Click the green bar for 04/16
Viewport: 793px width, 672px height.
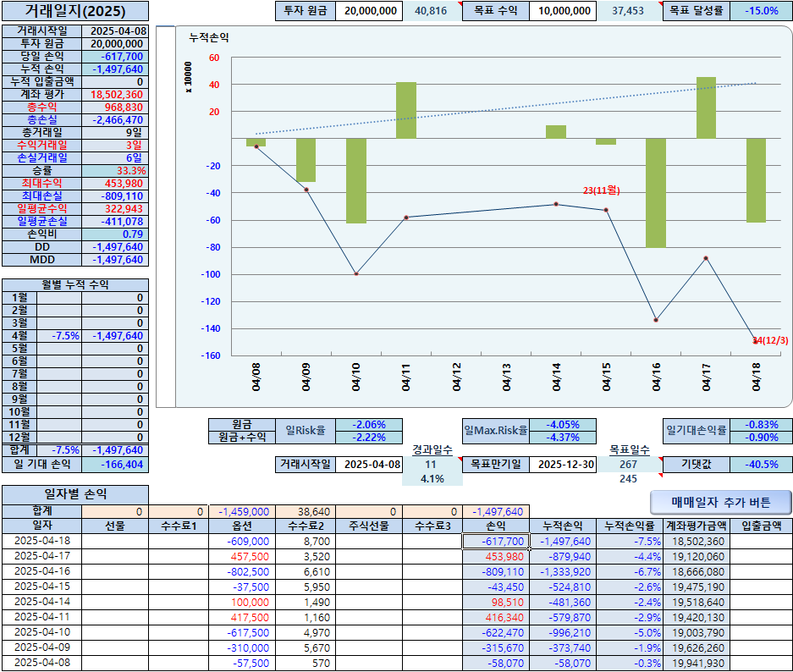click(x=656, y=193)
